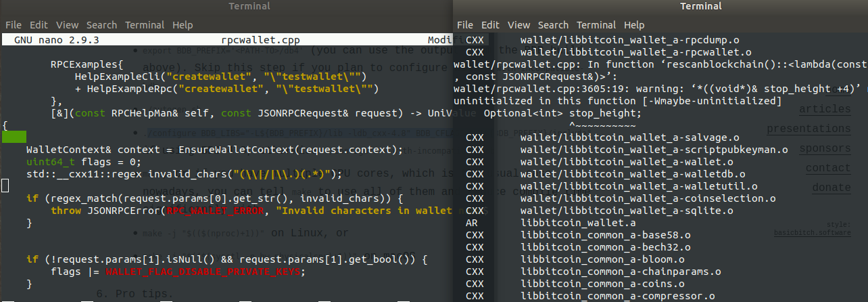
Task: Open View menu in left terminal
Action: [67, 25]
